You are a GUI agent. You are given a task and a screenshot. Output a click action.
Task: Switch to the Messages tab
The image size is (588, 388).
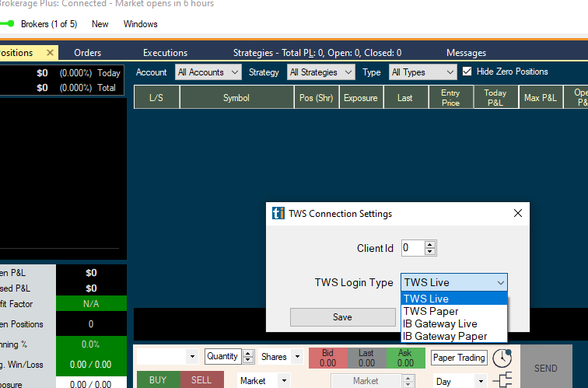[466, 53]
